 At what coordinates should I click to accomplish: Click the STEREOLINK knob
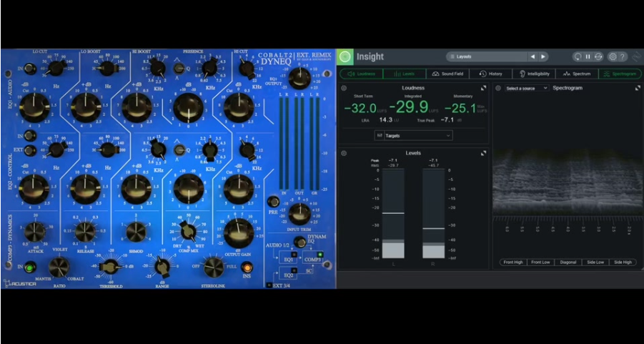214,267
